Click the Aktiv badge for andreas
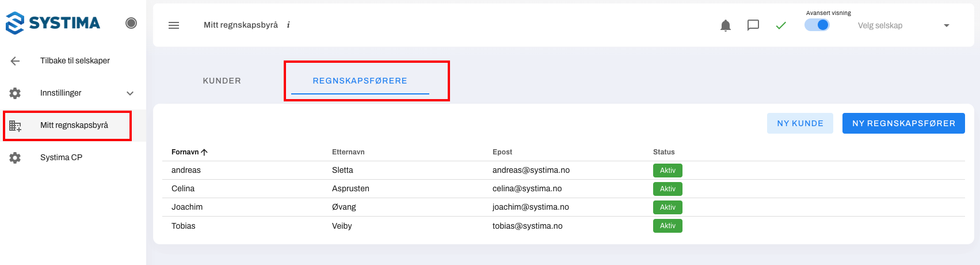This screenshot has width=980, height=265. point(668,171)
